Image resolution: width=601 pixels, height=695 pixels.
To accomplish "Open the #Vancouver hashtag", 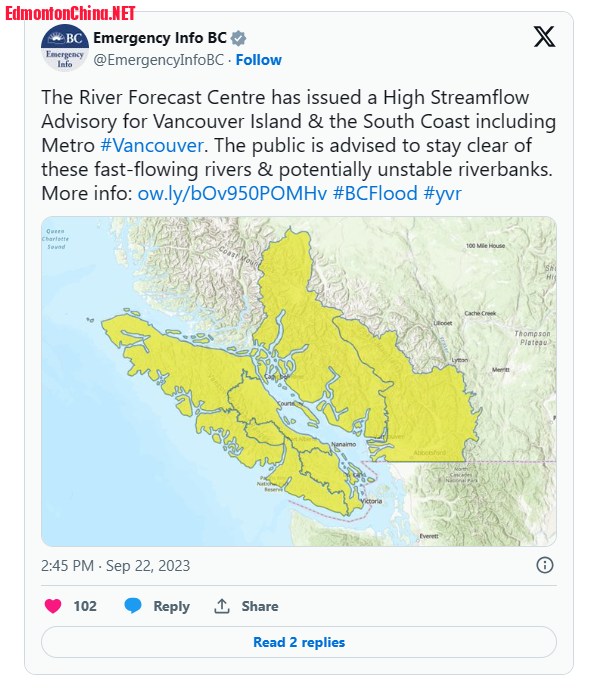I will point(152,145).
